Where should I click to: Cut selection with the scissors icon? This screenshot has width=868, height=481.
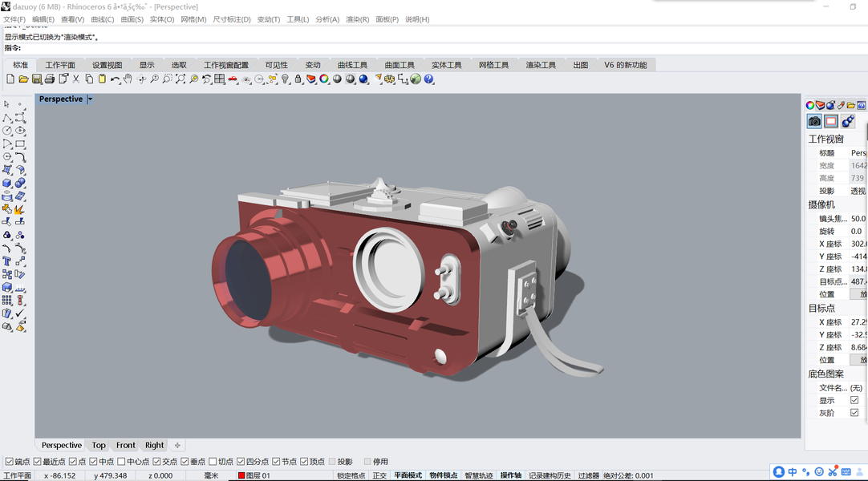click(x=76, y=79)
